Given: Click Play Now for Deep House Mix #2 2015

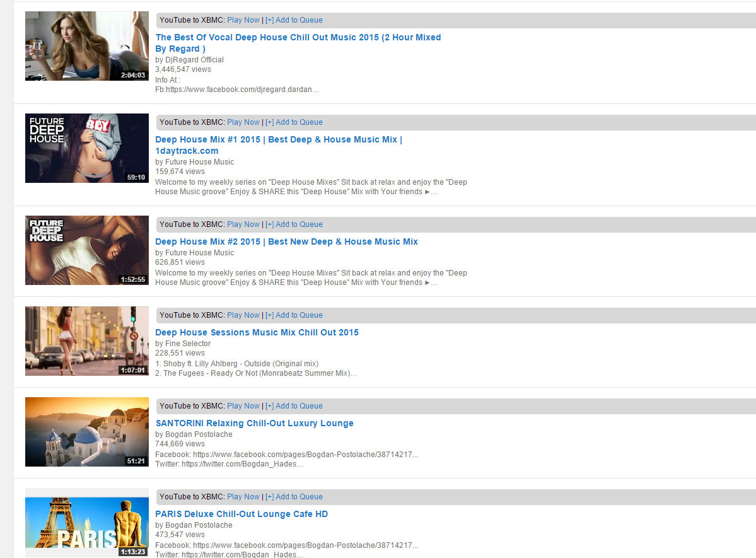Looking at the screenshot, I should tap(243, 224).
